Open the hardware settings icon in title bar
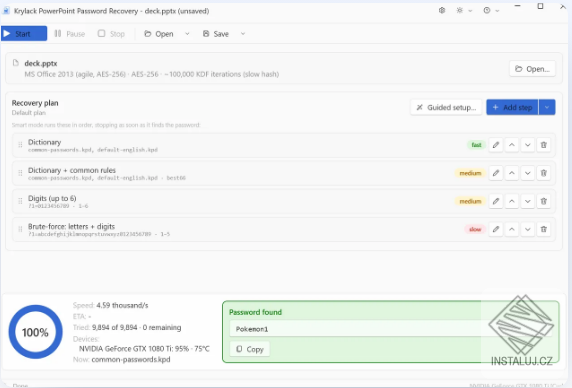The width and height of the screenshot is (572, 388). [442, 11]
